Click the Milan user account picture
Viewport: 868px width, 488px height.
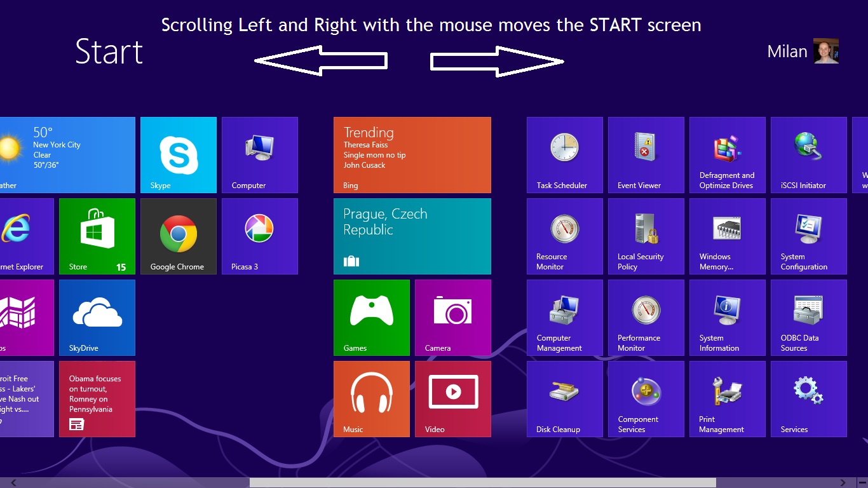point(827,51)
